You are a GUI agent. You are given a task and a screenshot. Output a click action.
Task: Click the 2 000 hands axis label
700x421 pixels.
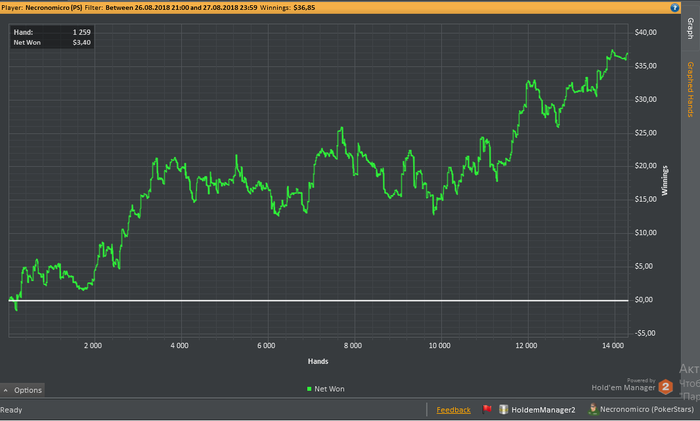[93, 346]
